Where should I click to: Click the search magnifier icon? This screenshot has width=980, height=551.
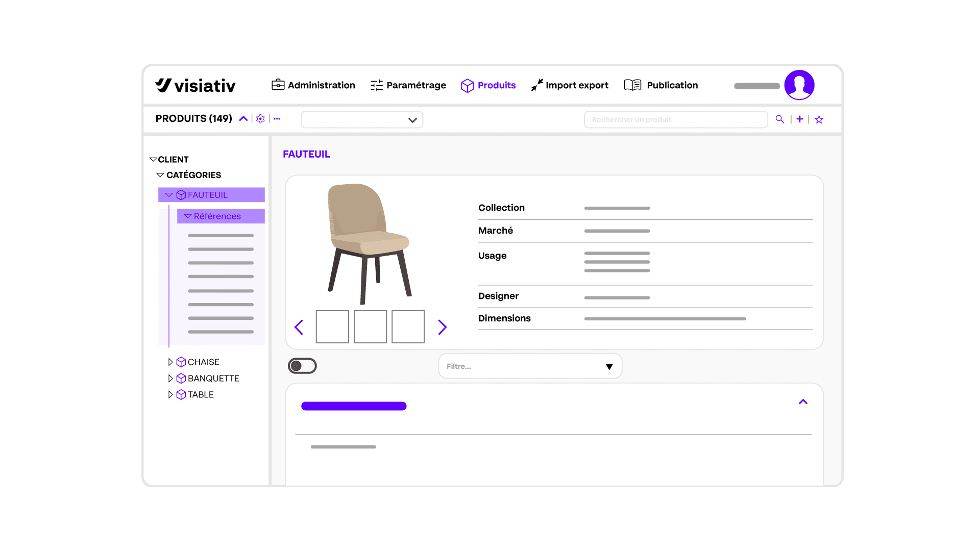coord(780,119)
